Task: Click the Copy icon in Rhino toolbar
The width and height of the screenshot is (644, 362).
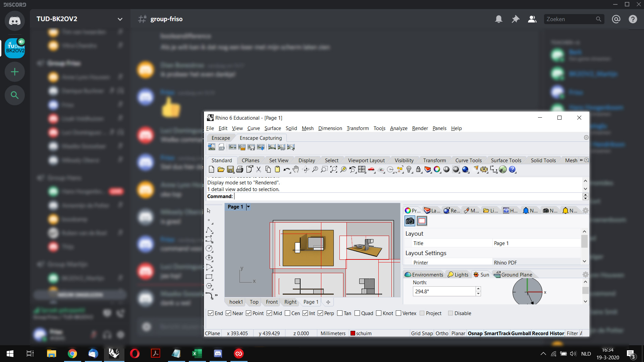Action: tap(268, 170)
